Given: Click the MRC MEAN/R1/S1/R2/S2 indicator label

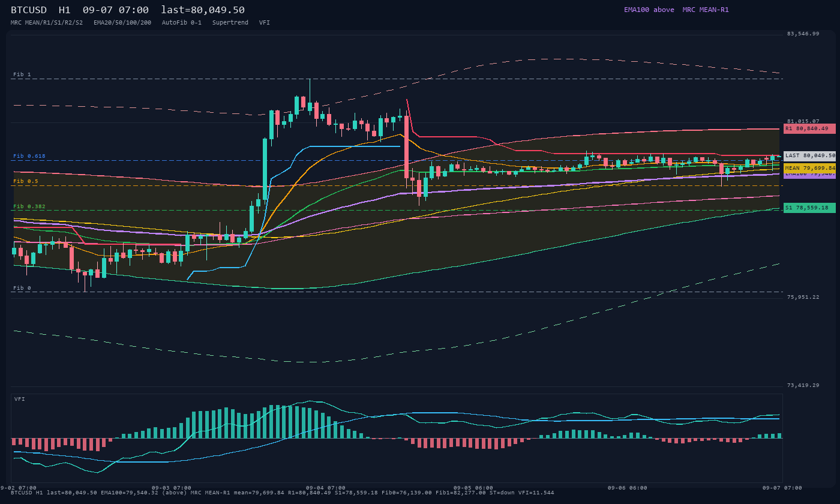Looking at the screenshot, I should pyautogui.click(x=47, y=23).
